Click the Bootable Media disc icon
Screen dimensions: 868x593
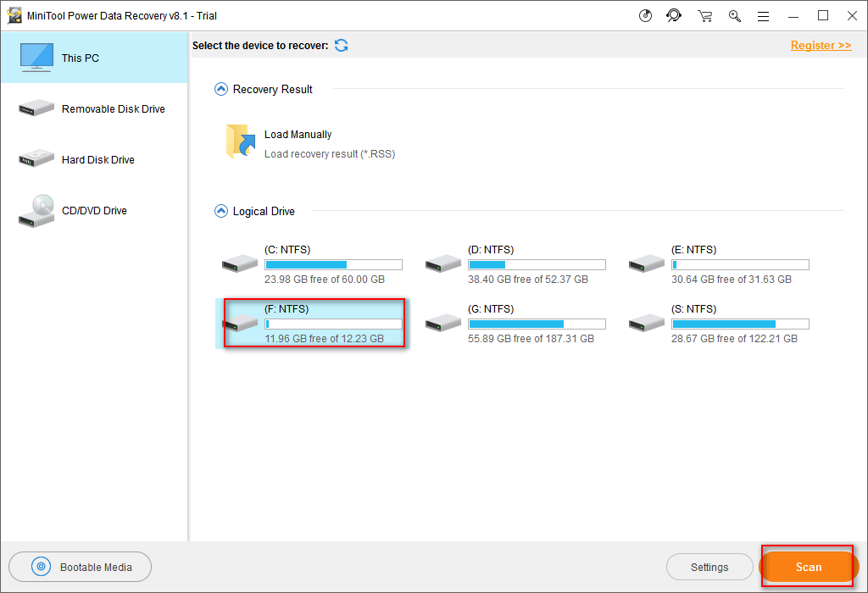point(41,567)
